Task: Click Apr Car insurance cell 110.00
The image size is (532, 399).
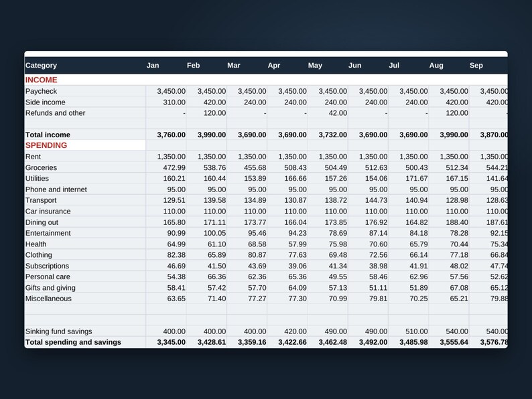Action: coord(287,212)
